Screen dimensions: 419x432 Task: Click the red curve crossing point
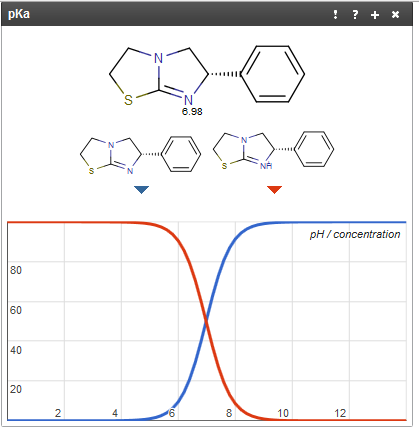coord(206,321)
